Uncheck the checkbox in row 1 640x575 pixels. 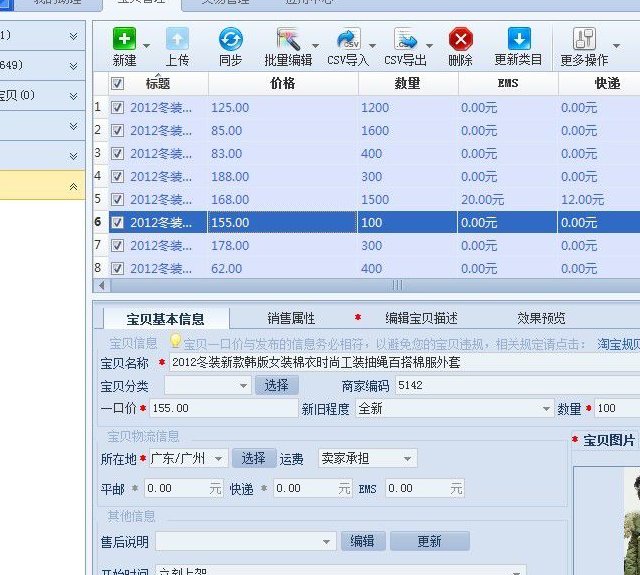(117, 107)
